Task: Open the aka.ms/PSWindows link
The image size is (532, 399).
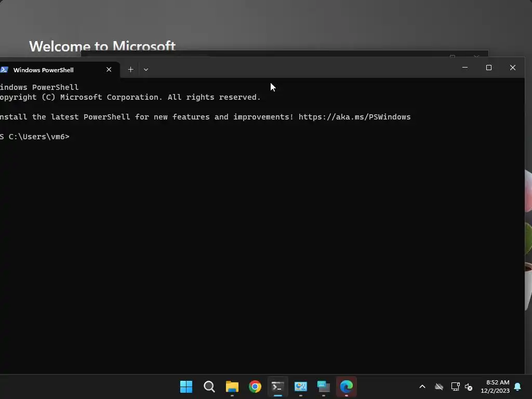Action: coord(354,117)
